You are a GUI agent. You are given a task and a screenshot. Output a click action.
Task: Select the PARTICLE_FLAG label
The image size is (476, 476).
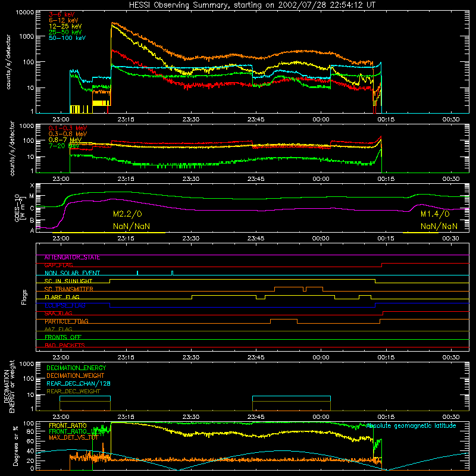[x=67, y=321]
